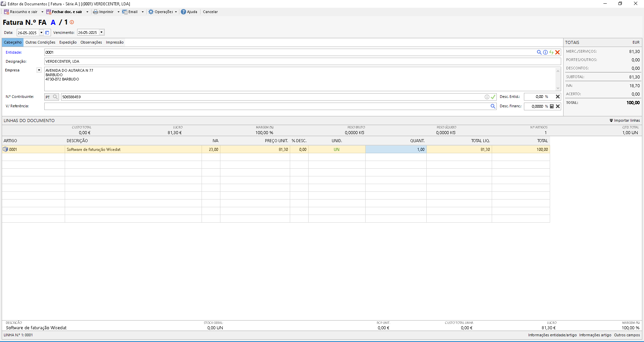Screen dimensions: 644x342
Task: Open the Vencimento date dropdown
Action: tap(101, 33)
